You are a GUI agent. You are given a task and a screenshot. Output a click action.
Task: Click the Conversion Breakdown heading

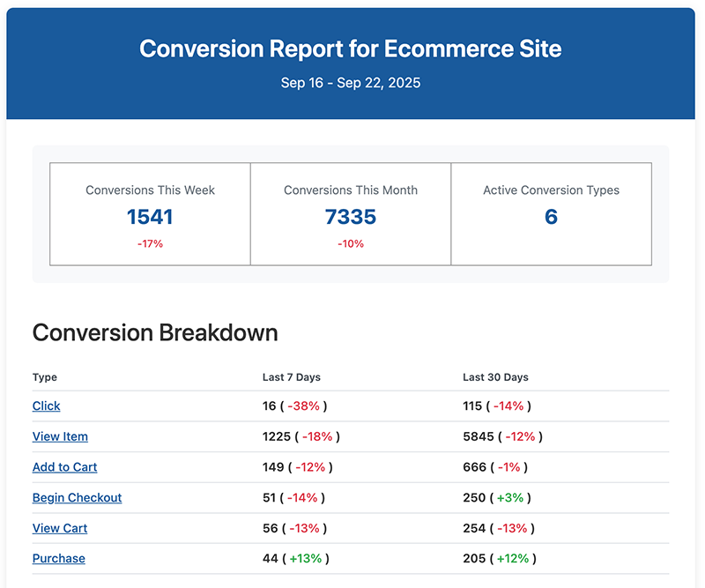click(x=155, y=332)
